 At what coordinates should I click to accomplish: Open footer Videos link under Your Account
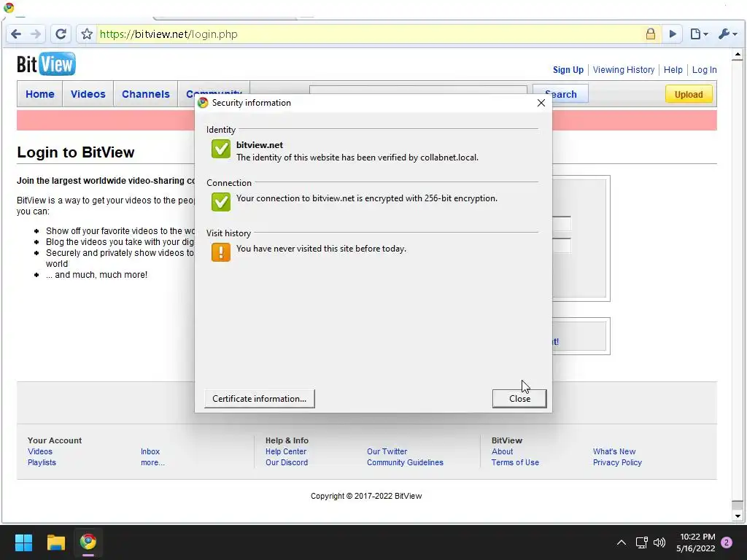pos(40,451)
